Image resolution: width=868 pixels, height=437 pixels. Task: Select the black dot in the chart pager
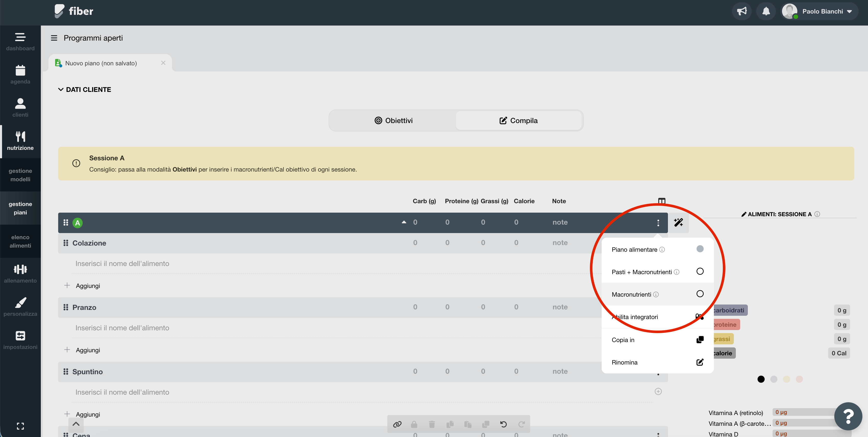(761, 379)
